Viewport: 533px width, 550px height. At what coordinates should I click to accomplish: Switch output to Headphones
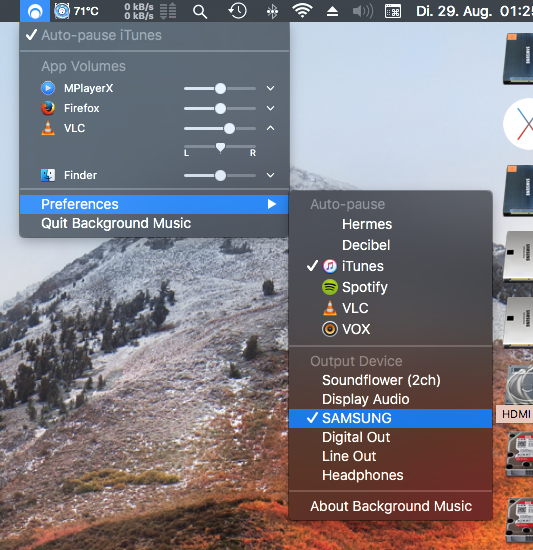[x=391, y=475]
